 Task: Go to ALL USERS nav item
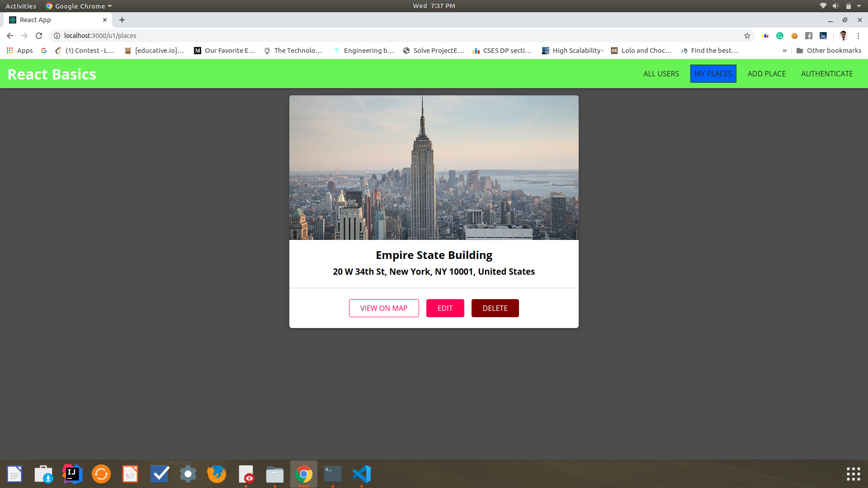(x=661, y=74)
